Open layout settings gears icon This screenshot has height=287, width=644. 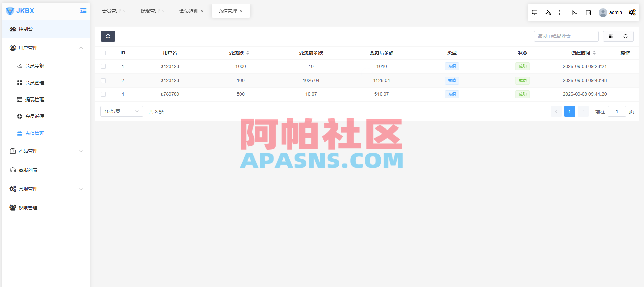[632, 12]
